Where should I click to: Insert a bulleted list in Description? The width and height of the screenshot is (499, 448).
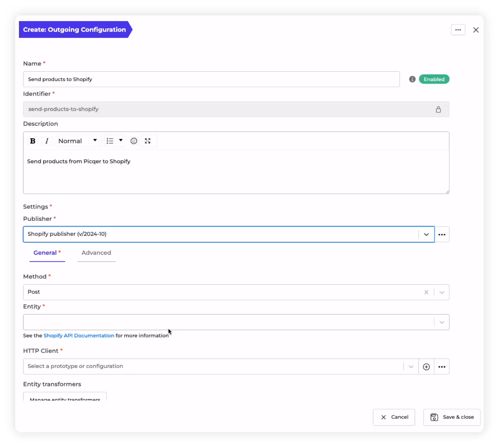(110, 141)
